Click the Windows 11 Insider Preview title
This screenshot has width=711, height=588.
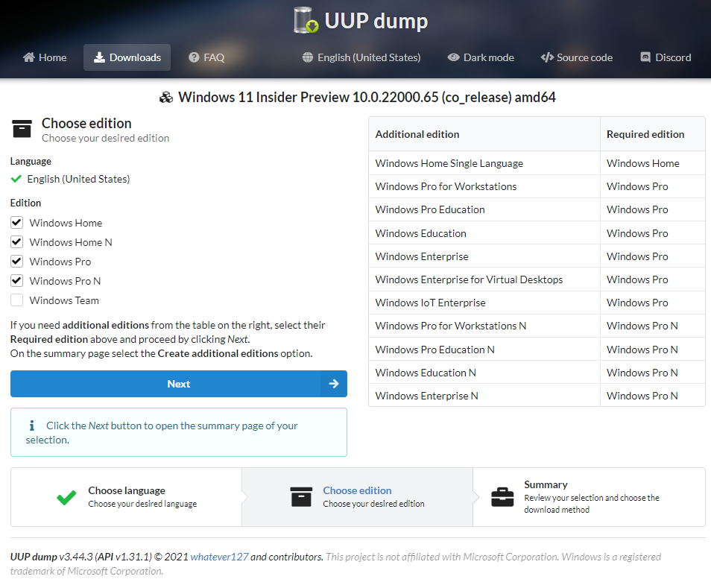click(x=367, y=98)
